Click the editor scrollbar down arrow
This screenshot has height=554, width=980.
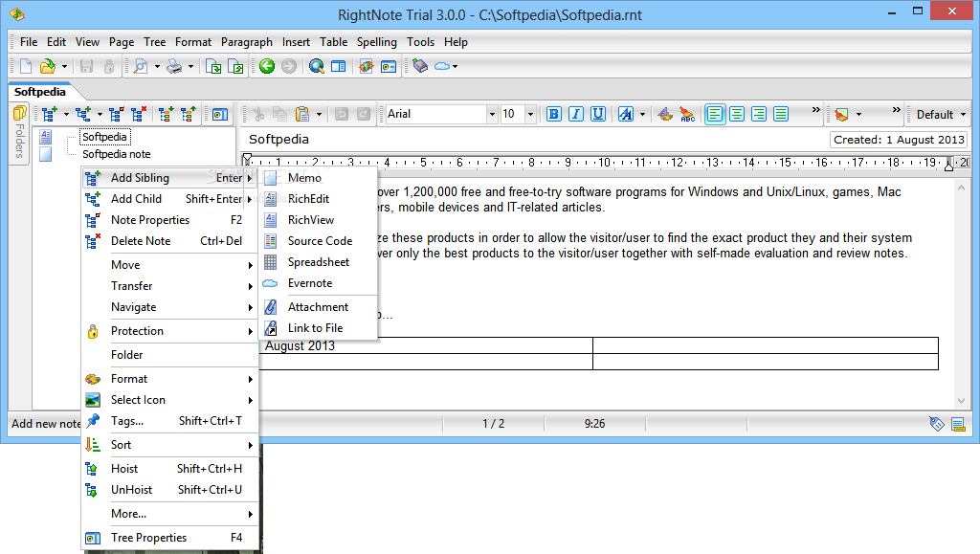pos(961,400)
